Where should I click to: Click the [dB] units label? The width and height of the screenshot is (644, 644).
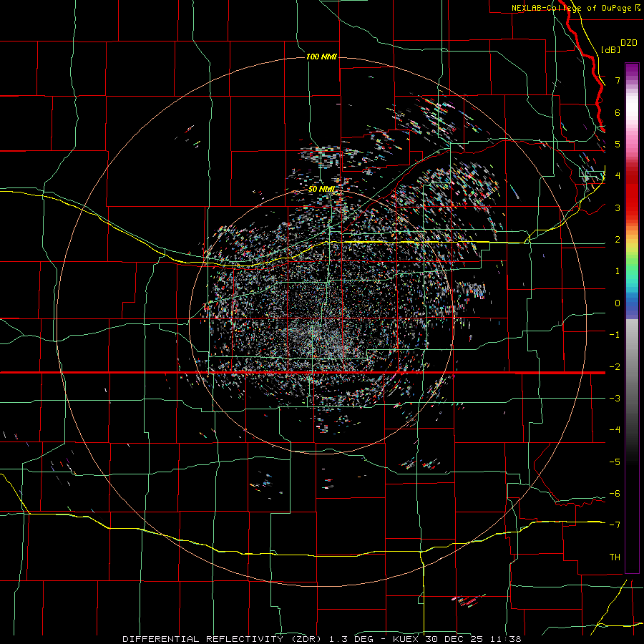coord(610,49)
